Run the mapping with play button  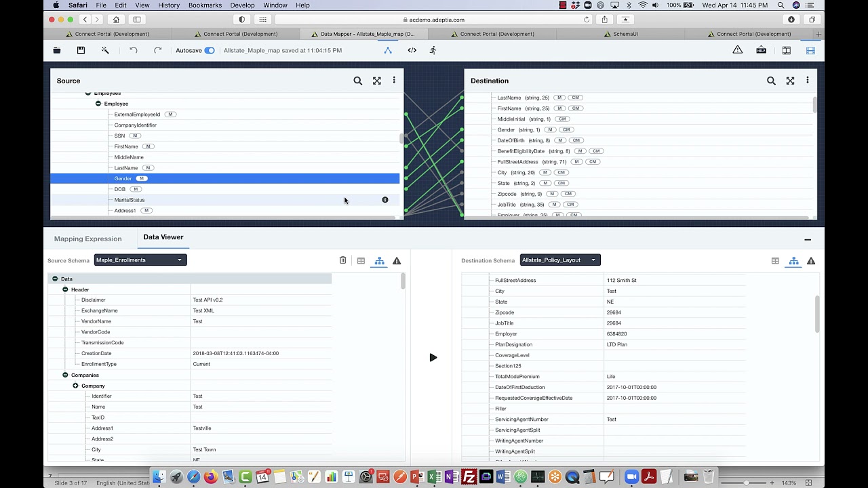pyautogui.click(x=433, y=358)
